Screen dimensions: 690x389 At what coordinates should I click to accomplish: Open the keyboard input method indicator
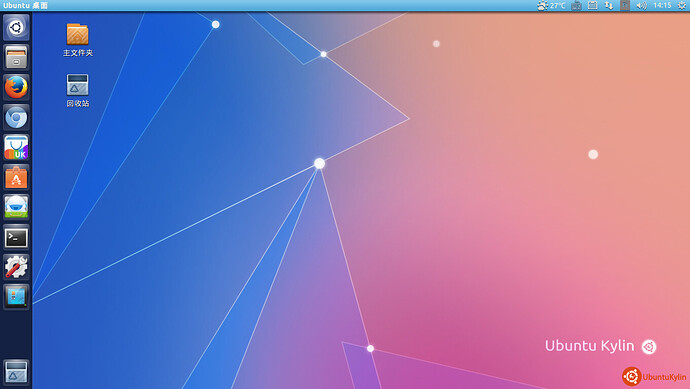[576, 5]
